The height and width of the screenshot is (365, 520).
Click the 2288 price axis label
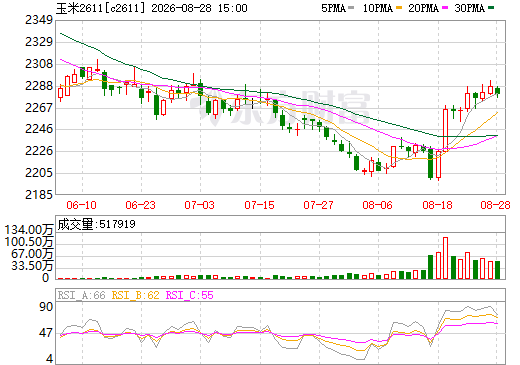click(39, 86)
